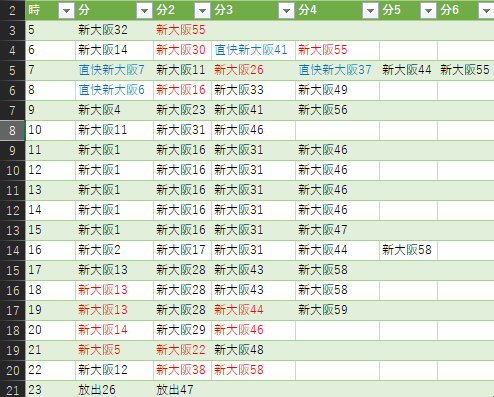Screen dimensions: 494x397
Task: Open the 分 column filter dropdown
Action: coord(144,11)
